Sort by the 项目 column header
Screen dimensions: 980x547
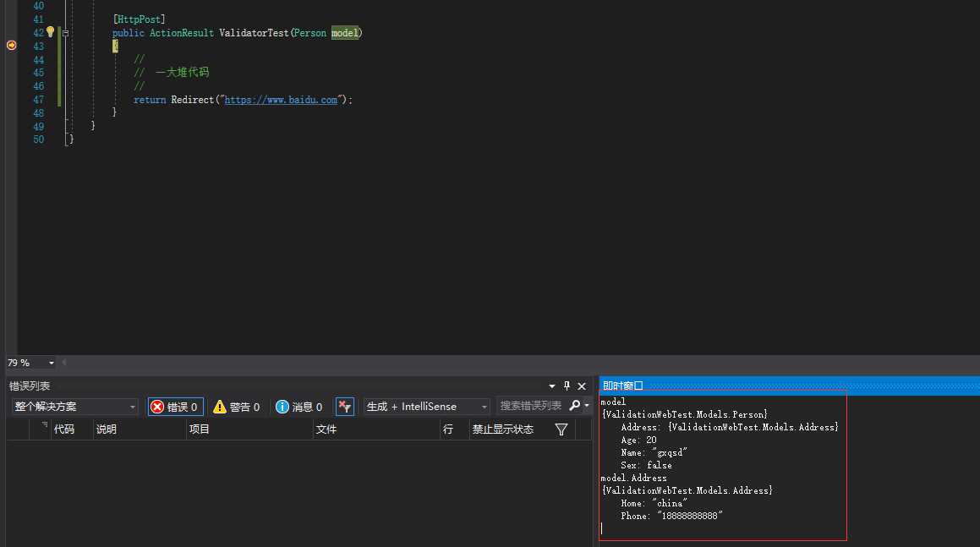200,429
